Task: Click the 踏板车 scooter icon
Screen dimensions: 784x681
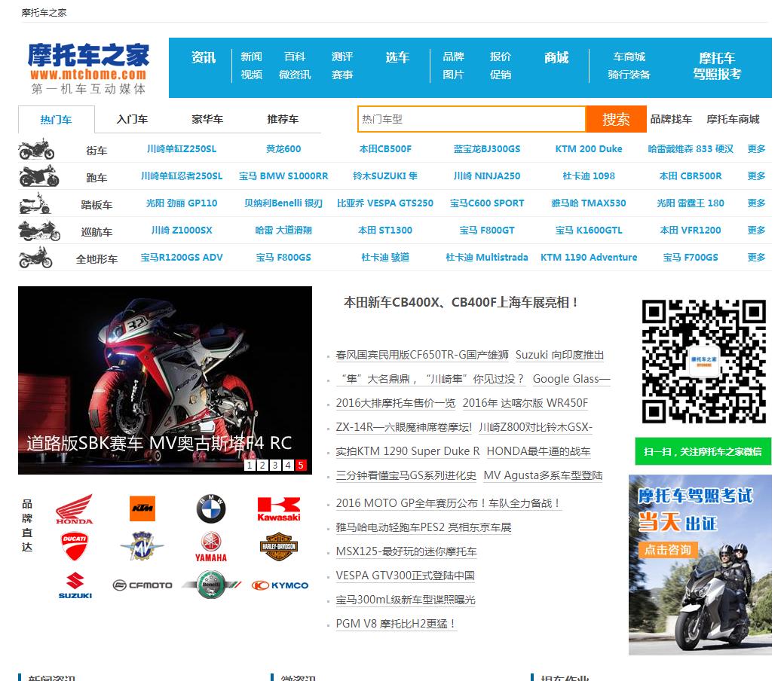Action: click(35, 203)
